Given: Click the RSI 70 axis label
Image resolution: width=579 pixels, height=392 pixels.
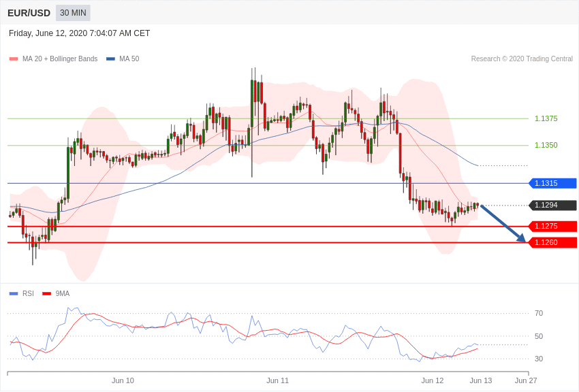Looking at the screenshot, I should 539,313.
